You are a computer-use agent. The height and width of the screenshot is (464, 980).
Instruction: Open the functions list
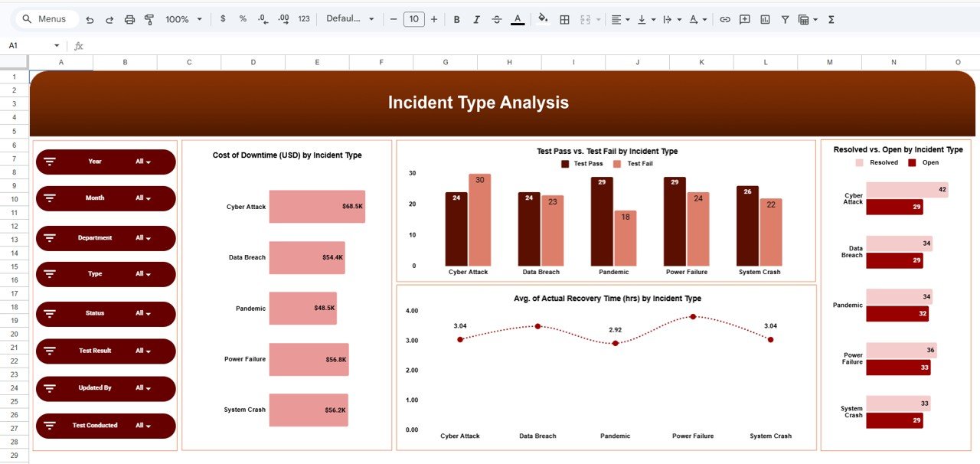click(x=830, y=19)
